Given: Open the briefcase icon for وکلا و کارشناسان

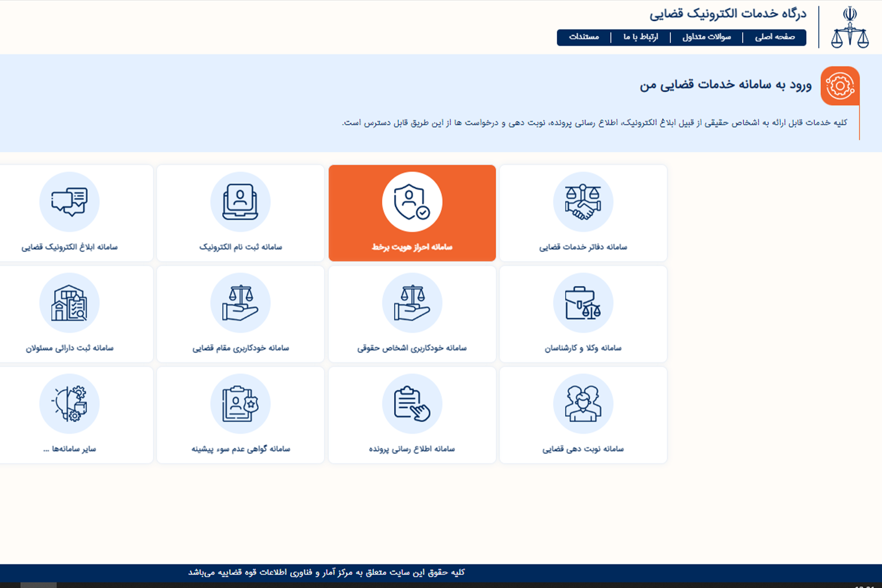Looking at the screenshot, I should pos(583,303).
